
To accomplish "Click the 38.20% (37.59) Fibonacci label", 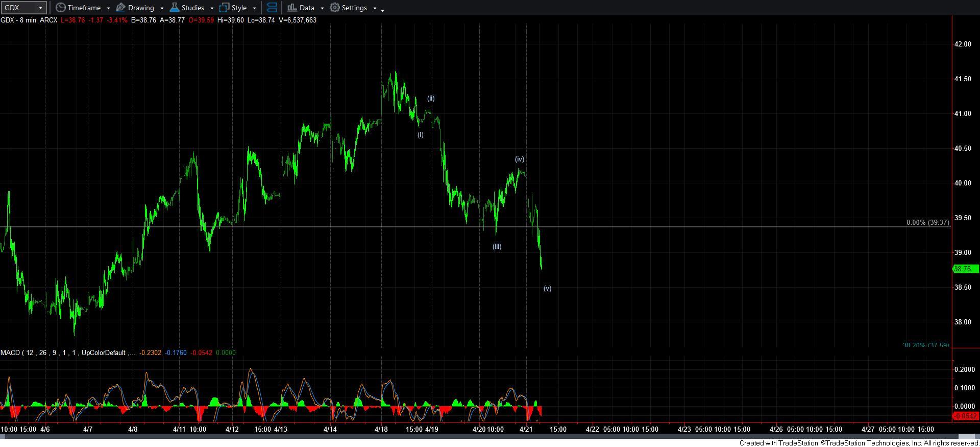I will [x=926, y=345].
